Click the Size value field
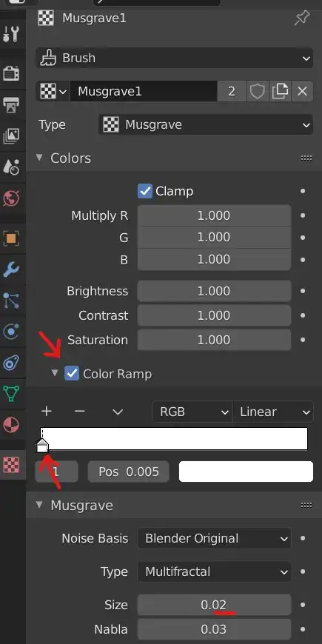The width and height of the screenshot is (322, 644). click(x=214, y=605)
